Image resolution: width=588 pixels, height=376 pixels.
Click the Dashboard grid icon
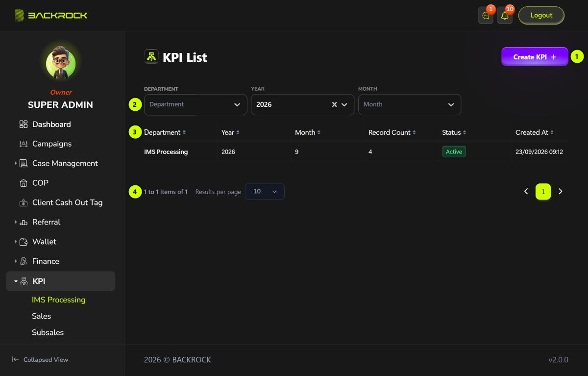[24, 125]
